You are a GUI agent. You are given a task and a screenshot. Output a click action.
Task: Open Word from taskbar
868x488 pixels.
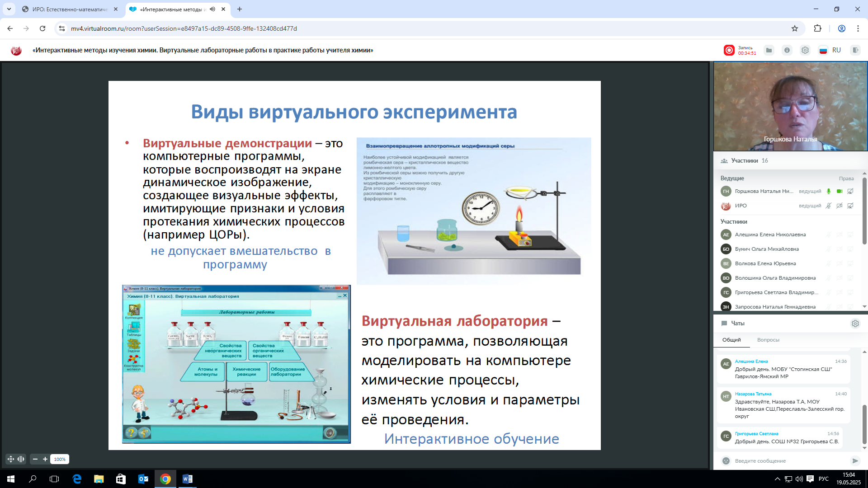pos(188,479)
